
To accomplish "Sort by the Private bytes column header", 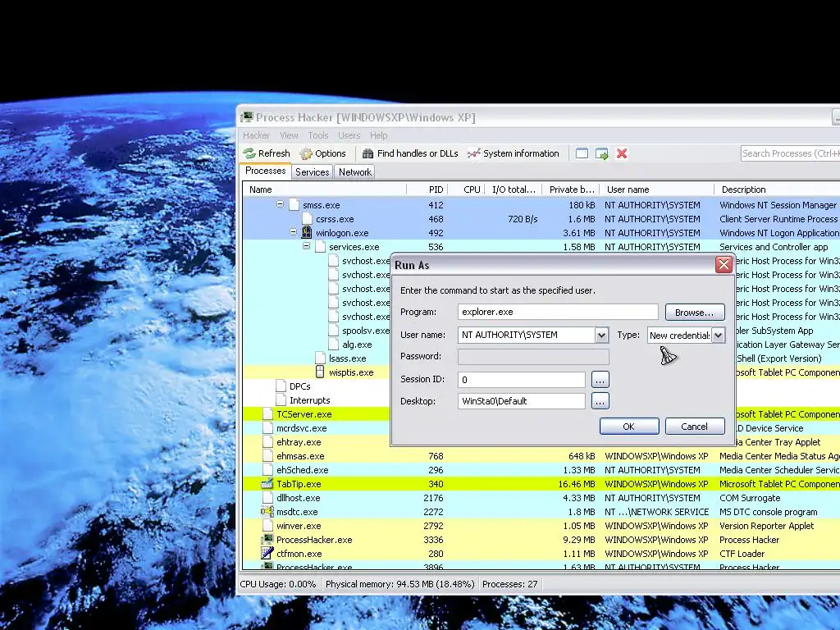I will click(x=571, y=189).
